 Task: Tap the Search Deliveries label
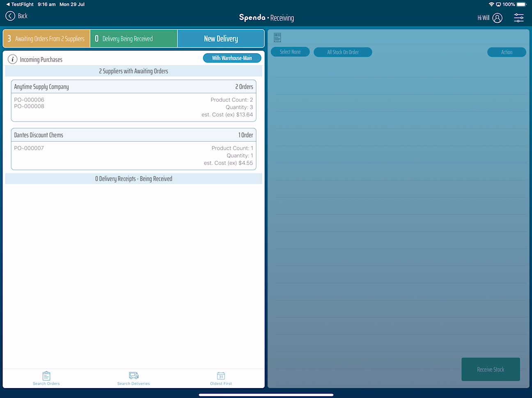[133, 384]
